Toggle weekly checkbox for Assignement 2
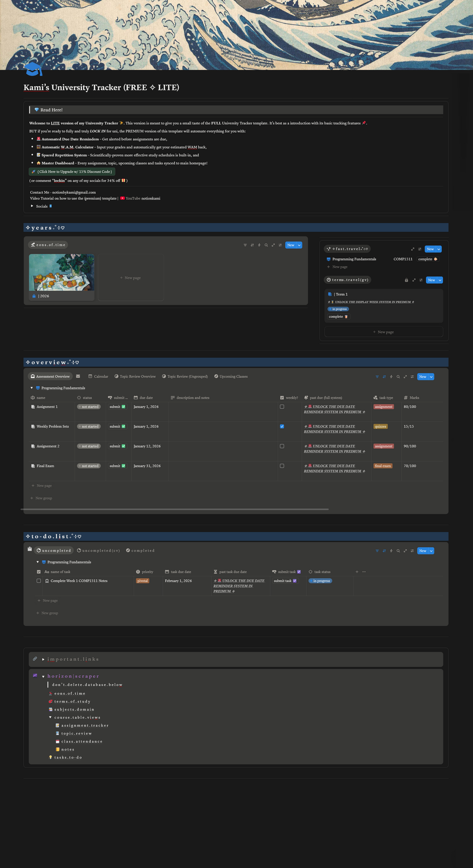The width and height of the screenshot is (473, 868). [282, 446]
